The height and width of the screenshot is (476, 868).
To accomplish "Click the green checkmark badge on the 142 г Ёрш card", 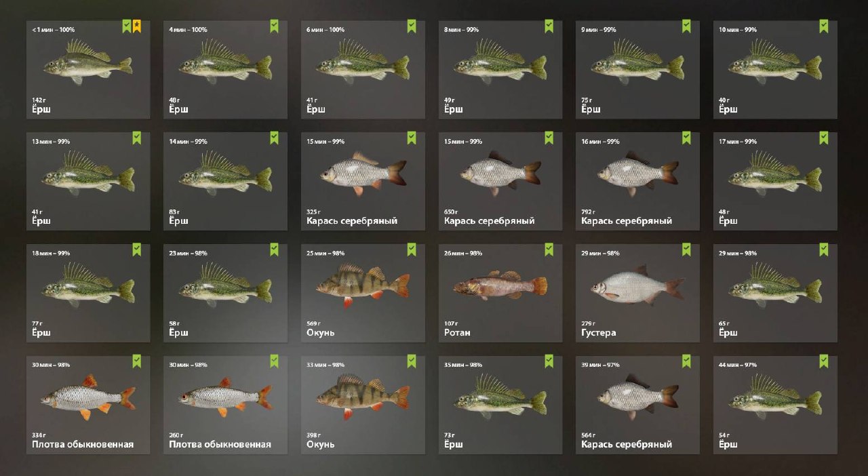I will pos(127,26).
